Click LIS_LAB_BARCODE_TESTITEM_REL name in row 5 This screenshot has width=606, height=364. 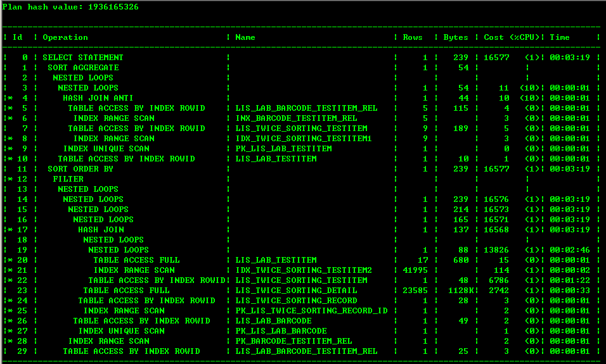pos(306,108)
